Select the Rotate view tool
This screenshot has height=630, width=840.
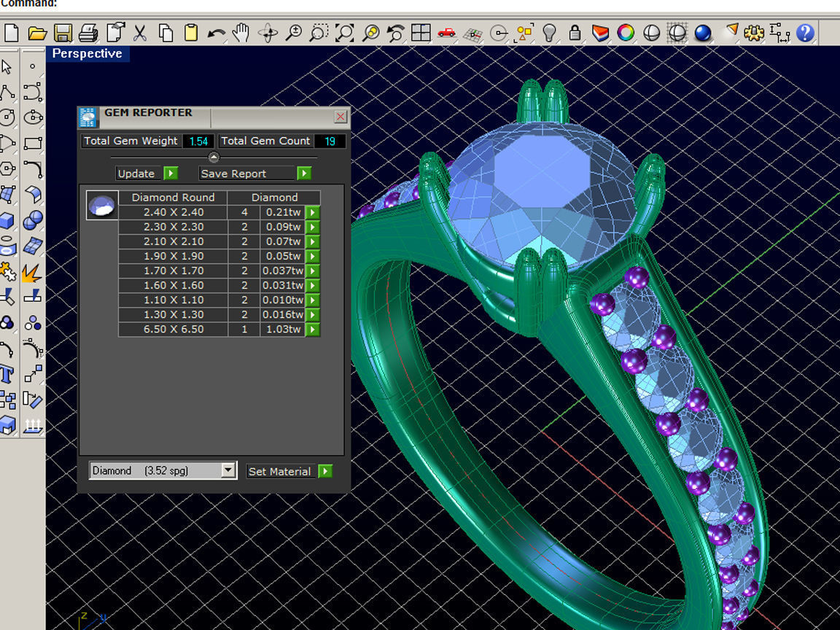coord(268,34)
